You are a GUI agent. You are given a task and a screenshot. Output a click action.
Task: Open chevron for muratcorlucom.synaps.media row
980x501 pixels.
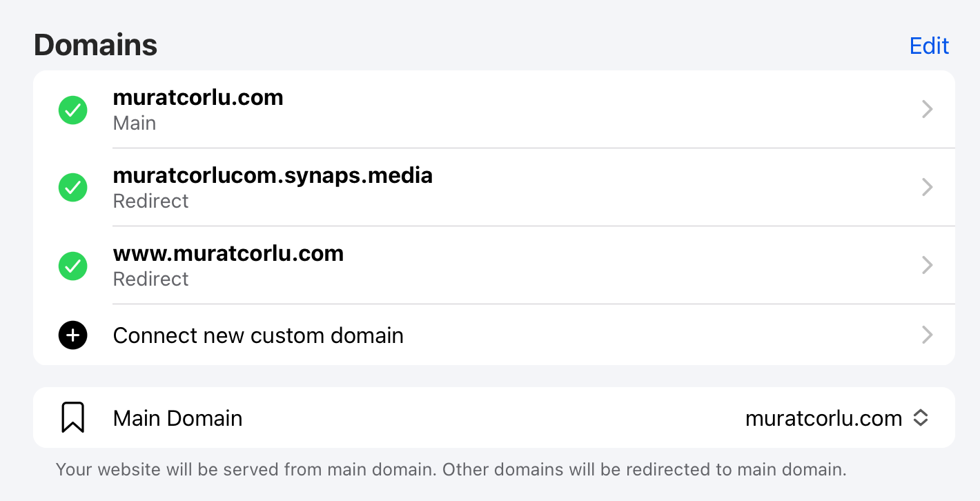[928, 188]
